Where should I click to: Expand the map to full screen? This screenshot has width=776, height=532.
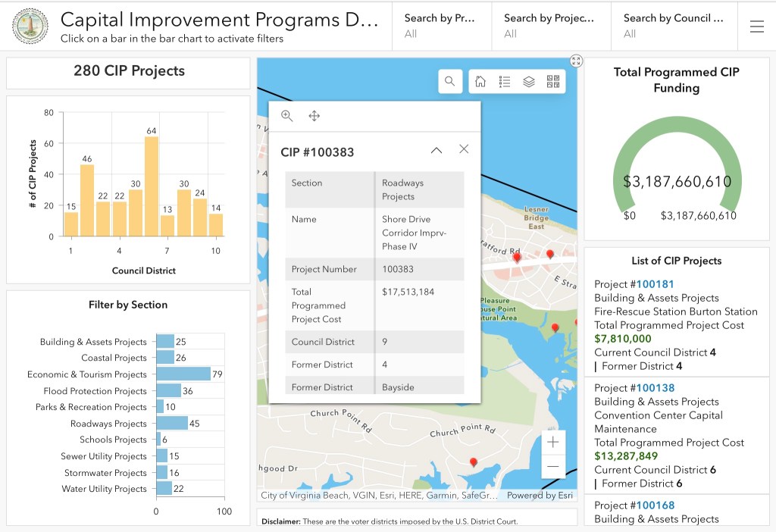576,61
